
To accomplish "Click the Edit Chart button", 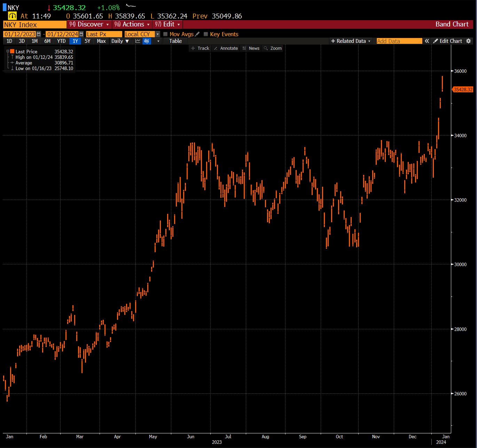I will (x=447, y=41).
